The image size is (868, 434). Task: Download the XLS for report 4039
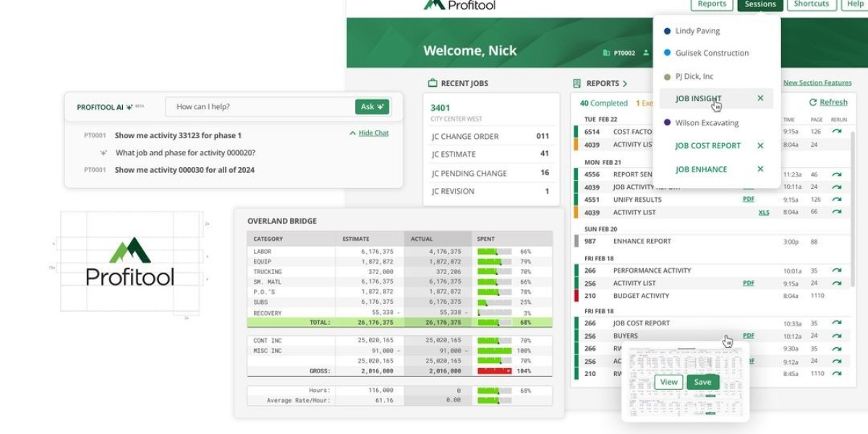pos(764,212)
